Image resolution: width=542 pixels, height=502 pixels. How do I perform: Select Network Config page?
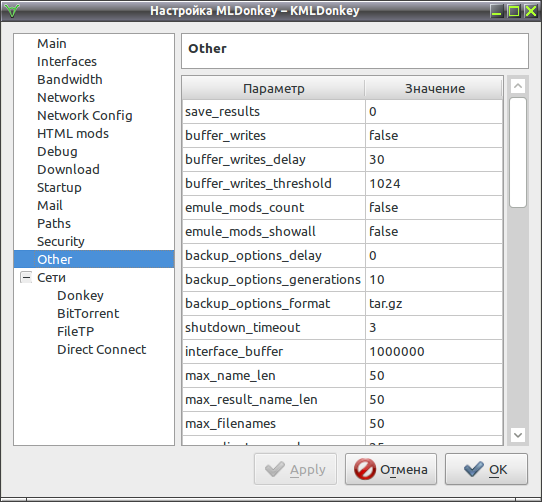click(x=85, y=115)
